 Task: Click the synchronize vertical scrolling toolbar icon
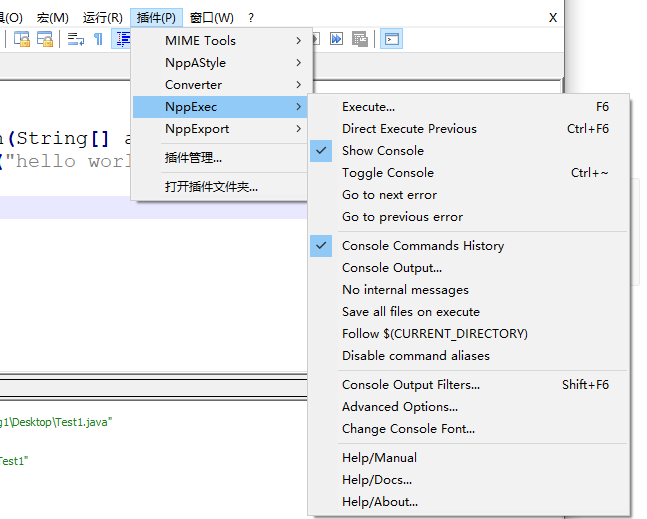[x=21, y=39]
